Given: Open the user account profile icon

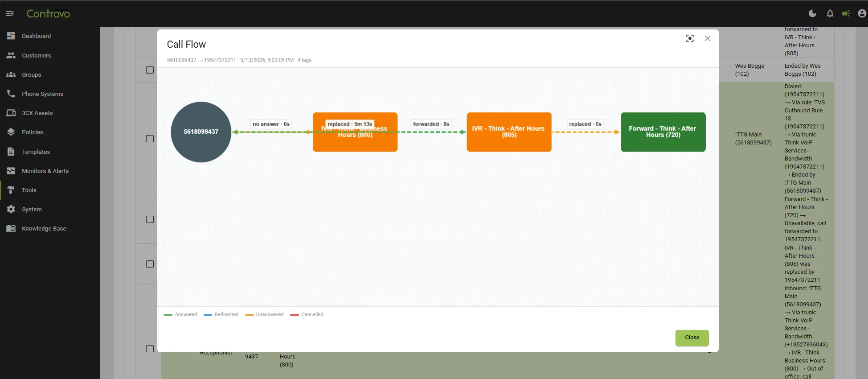Looking at the screenshot, I should pyautogui.click(x=862, y=14).
